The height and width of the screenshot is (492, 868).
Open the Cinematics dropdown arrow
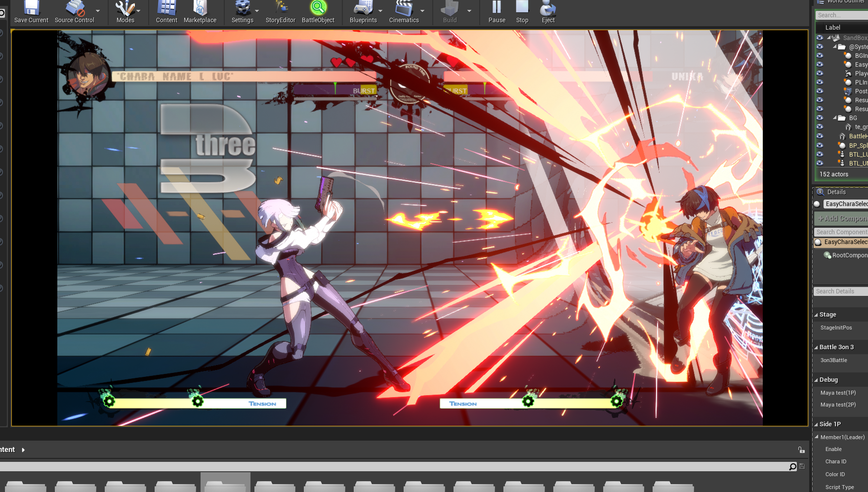(422, 10)
